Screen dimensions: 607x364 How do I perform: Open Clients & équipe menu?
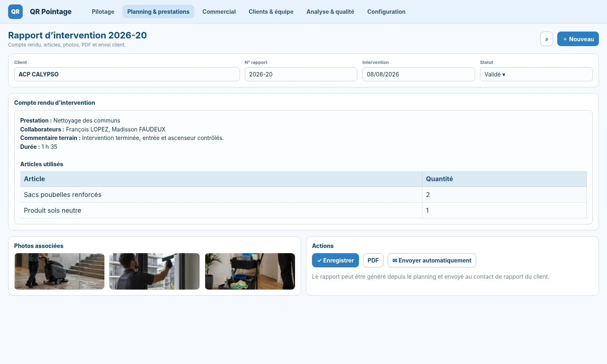pyautogui.click(x=271, y=12)
